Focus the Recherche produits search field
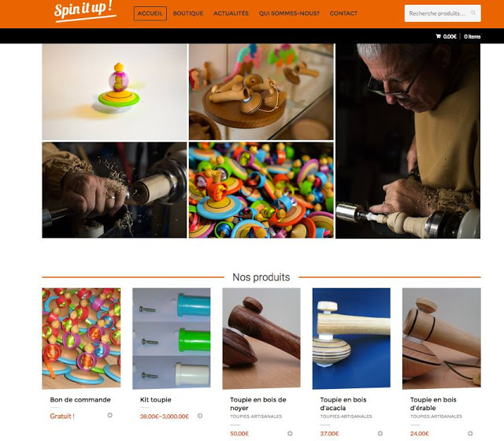The width and height of the screenshot is (504, 441). click(443, 13)
